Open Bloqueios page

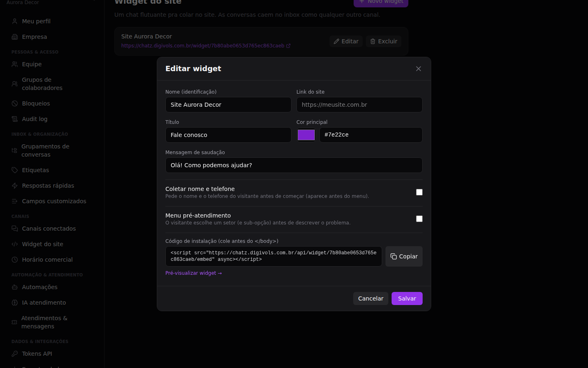52,103
